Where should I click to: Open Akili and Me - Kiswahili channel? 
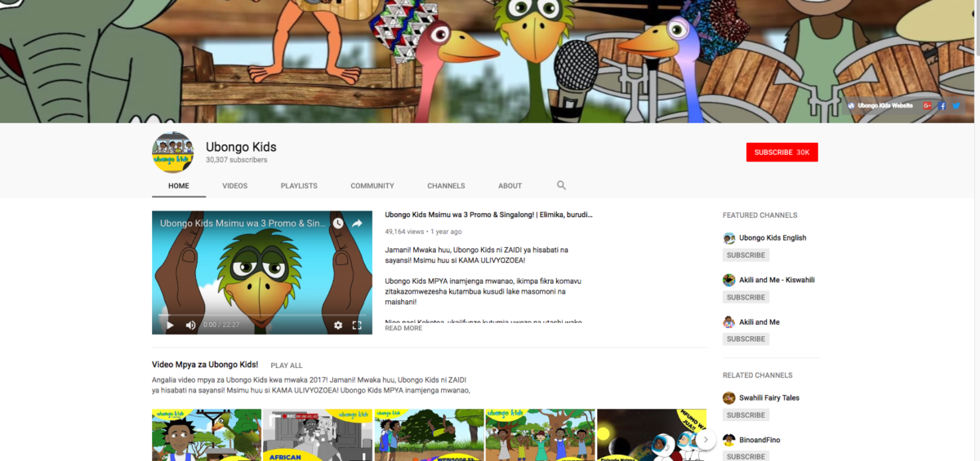click(777, 280)
